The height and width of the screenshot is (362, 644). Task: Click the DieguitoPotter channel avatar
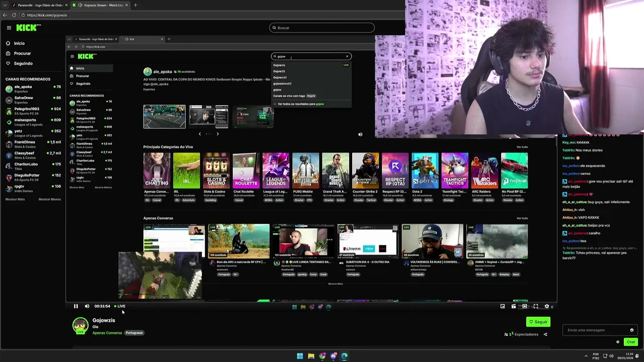(x=9, y=177)
